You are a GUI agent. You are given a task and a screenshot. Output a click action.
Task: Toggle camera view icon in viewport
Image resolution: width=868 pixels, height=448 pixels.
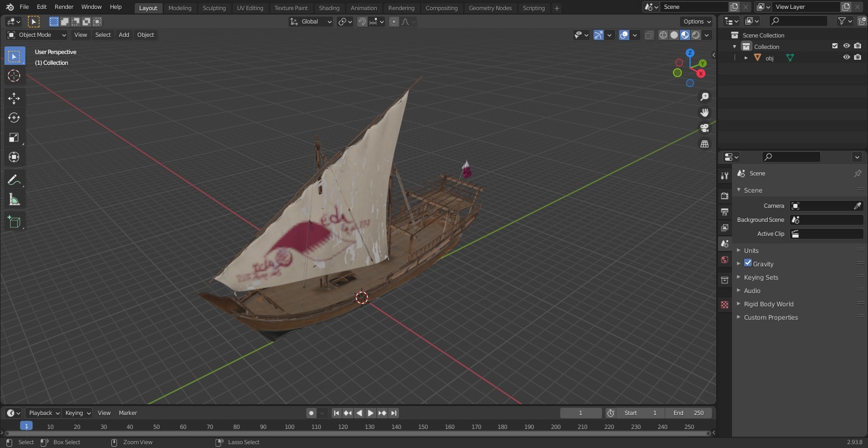(x=704, y=128)
